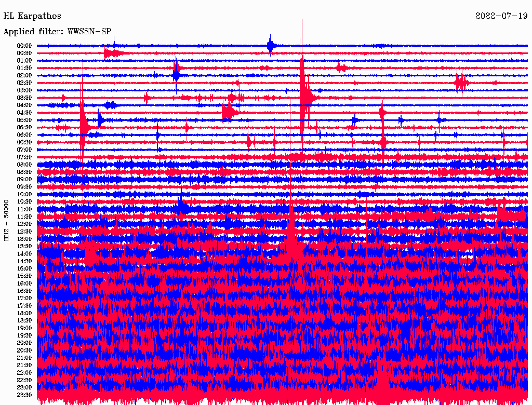Click the 'Applied filter: WWSSN-SP' text
This screenshot has width=532, height=405.
coord(57,32)
